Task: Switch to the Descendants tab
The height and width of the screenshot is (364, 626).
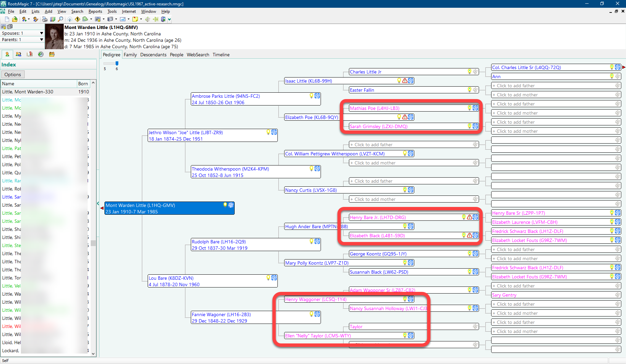Action: [153, 55]
